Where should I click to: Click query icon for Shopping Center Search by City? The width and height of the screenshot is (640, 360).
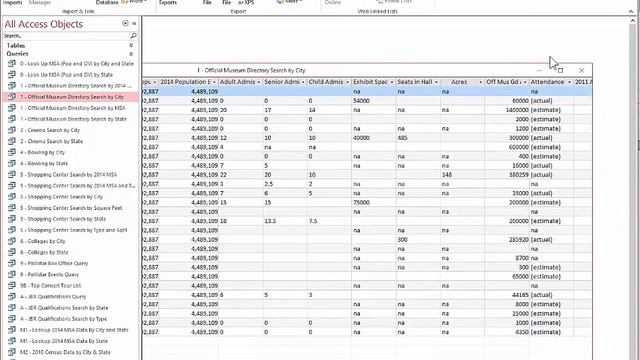point(12,197)
